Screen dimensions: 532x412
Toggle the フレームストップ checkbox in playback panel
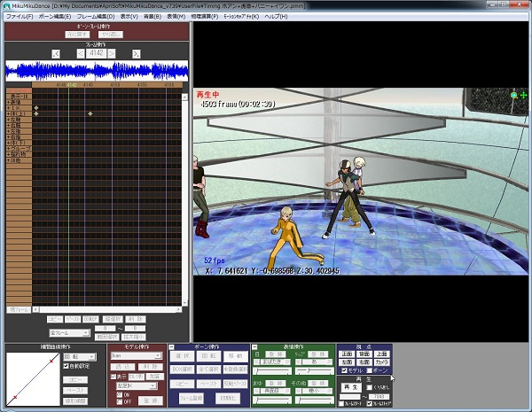click(370, 404)
